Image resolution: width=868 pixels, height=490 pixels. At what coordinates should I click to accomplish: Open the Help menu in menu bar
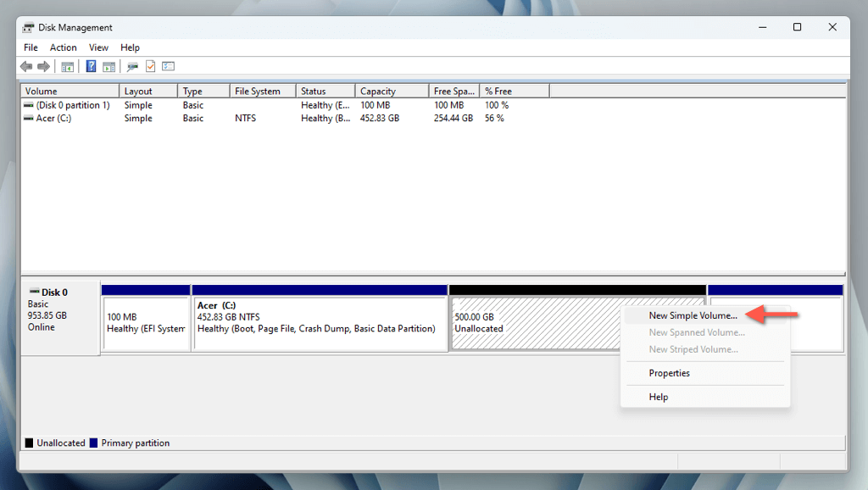coord(130,47)
